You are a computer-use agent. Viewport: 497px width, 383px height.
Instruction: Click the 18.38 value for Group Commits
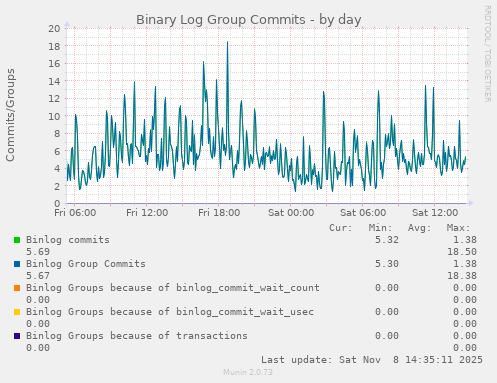coord(462,276)
